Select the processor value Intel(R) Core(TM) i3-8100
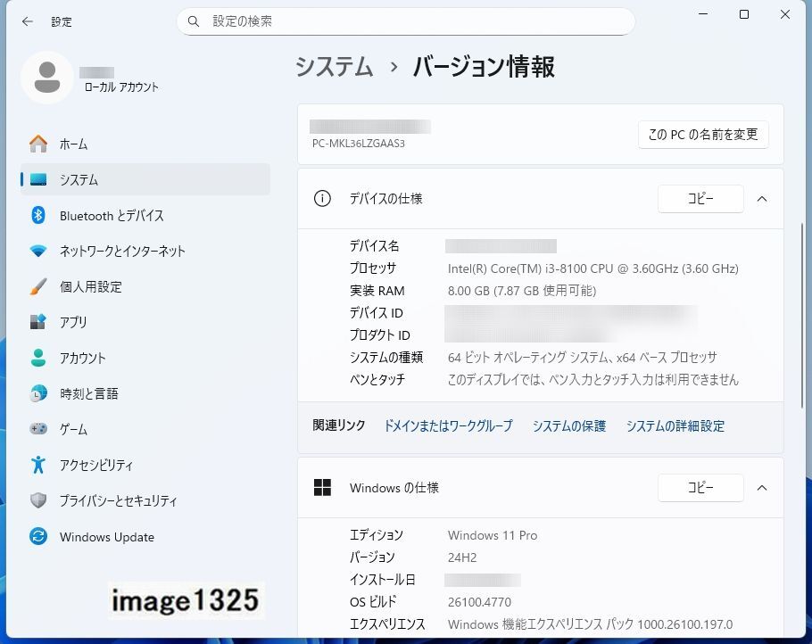The width and height of the screenshot is (812, 644). click(x=593, y=268)
